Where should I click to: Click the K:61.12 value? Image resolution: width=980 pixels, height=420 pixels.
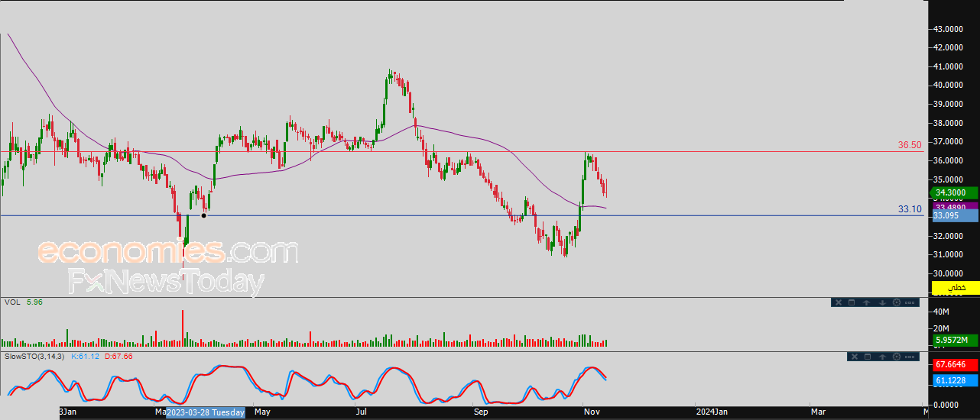[86, 356]
